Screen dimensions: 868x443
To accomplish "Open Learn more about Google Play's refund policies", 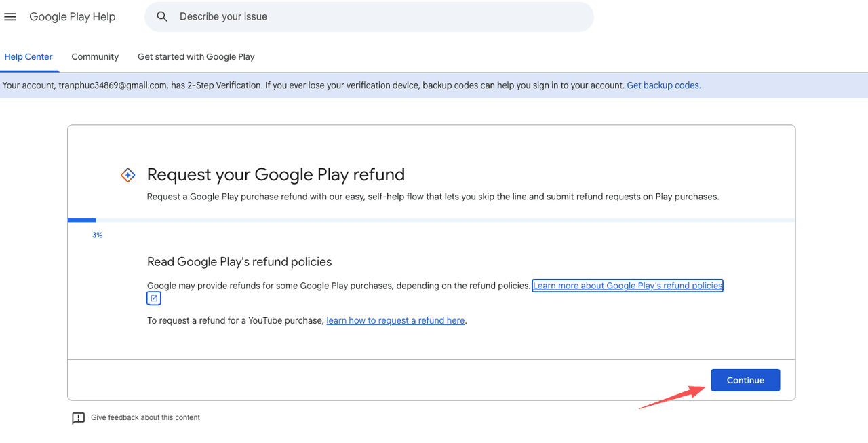I will tap(627, 285).
